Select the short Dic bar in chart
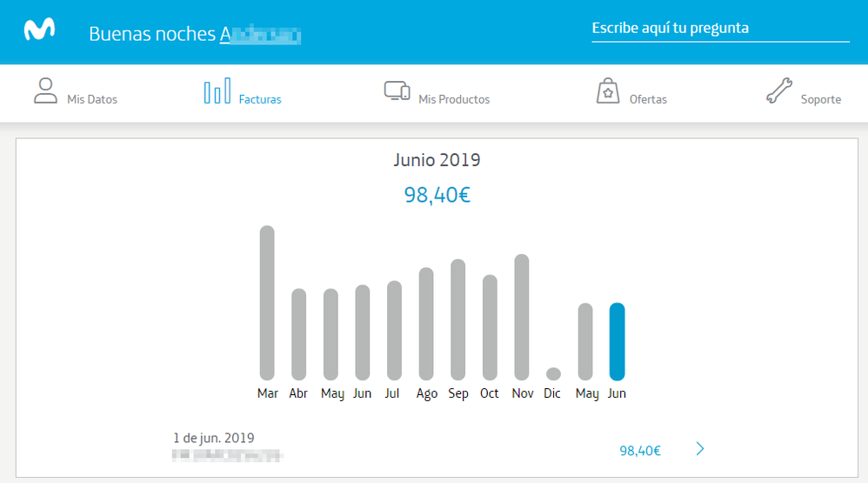868x483 pixels. click(x=553, y=373)
